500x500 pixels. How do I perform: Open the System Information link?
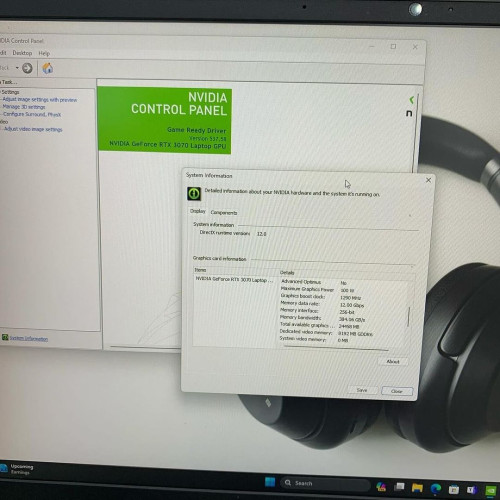click(x=29, y=338)
